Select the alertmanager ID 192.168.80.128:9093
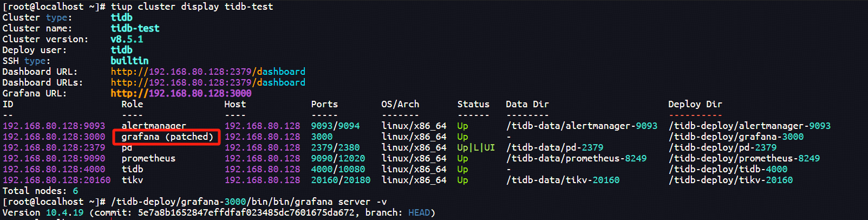Image resolution: width=868 pixels, height=220 pixels. (54, 126)
